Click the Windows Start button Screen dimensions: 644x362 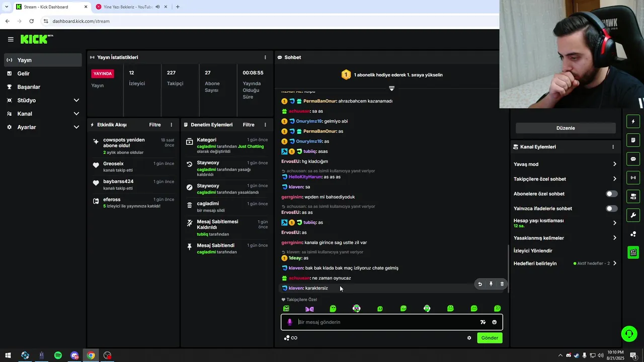click(8, 355)
